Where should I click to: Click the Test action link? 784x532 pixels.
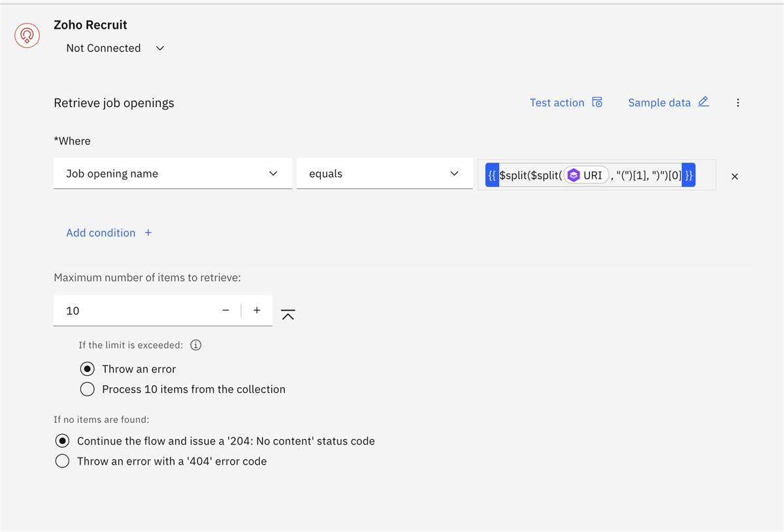[x=566, y=102]
